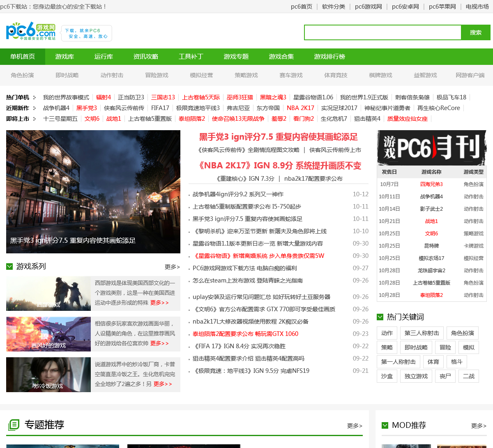Open 电视市场 in top bar
The image size is (493, 448).
(x=477, y=7)
